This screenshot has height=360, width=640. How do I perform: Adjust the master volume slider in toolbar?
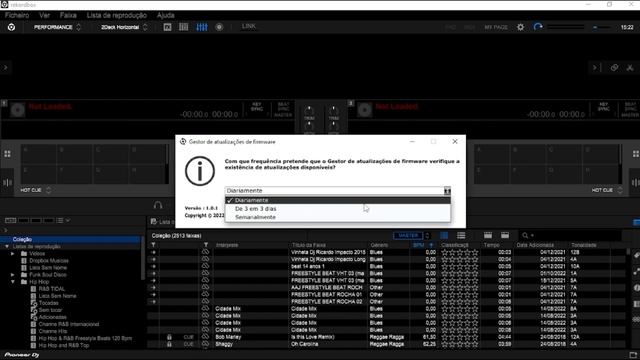(x=602, y=27)
